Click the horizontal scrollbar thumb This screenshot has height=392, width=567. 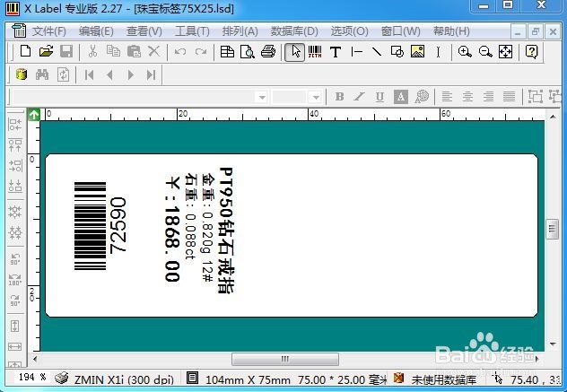[285, 359]
